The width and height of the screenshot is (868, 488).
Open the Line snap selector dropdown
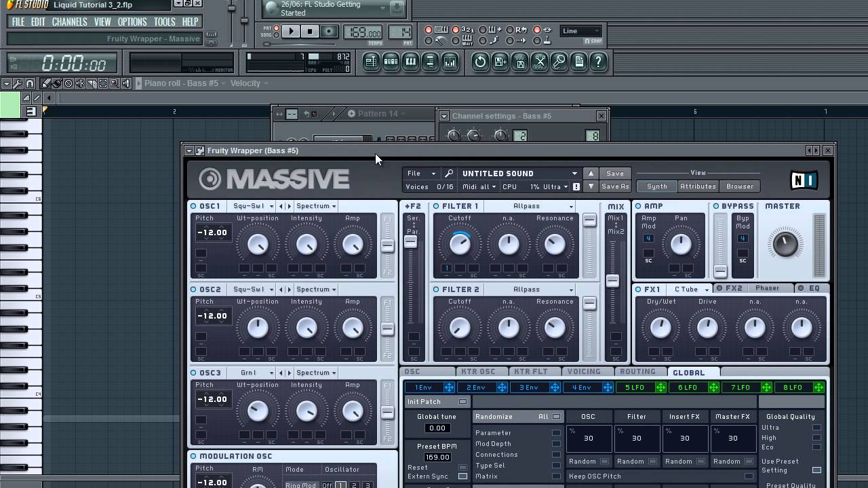point(581,30)
